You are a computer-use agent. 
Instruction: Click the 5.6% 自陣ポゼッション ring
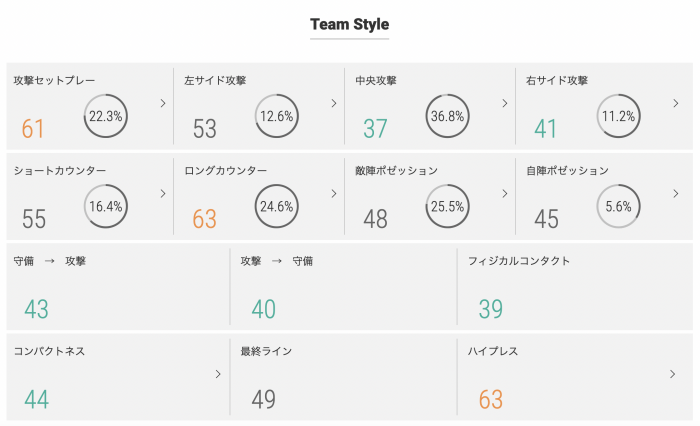pyautogui.click(x=618, y=207)
